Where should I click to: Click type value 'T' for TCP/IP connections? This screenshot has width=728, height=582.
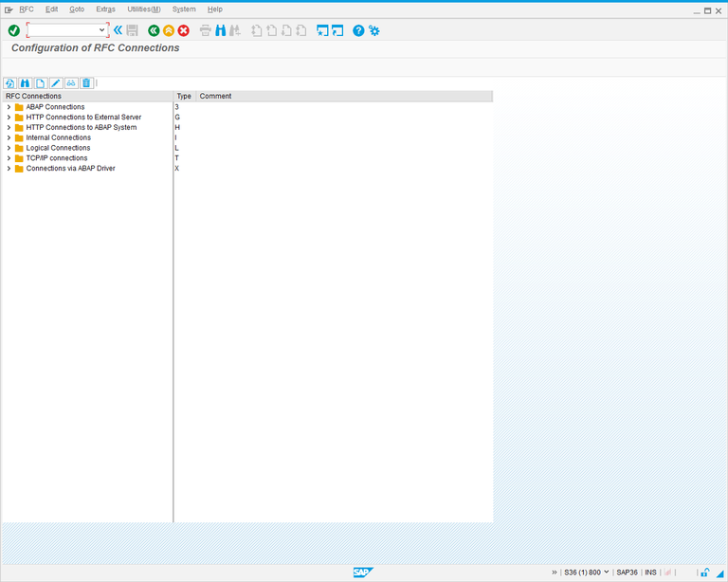click(177, 157)
